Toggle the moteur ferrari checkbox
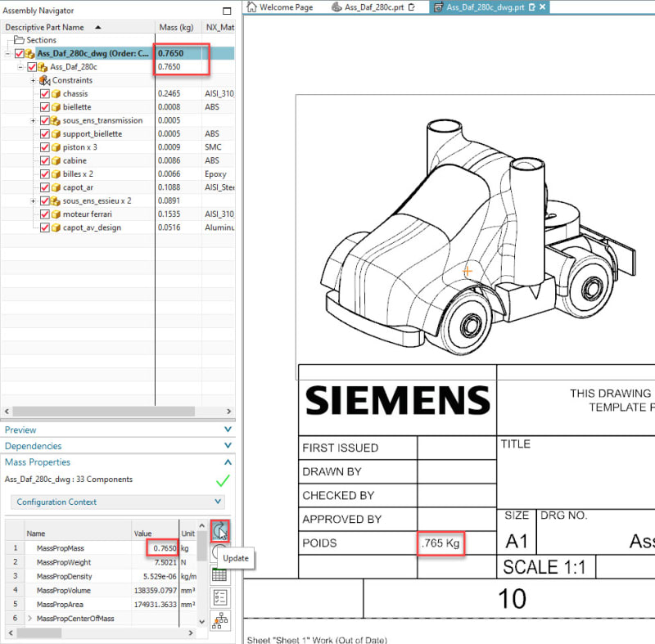The image size is (655, 644). pos(45,214)
